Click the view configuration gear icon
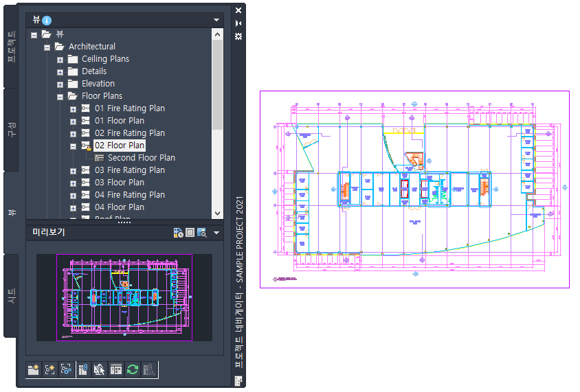This screenshot has width=580, height=392. tap(66, 369)
